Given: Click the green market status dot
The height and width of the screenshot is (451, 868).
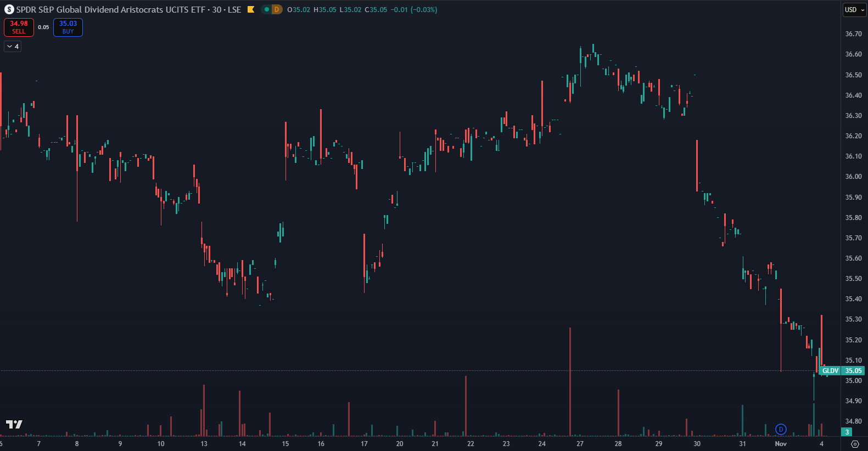Looking at the screenshot, I should (x=267, y=9).
